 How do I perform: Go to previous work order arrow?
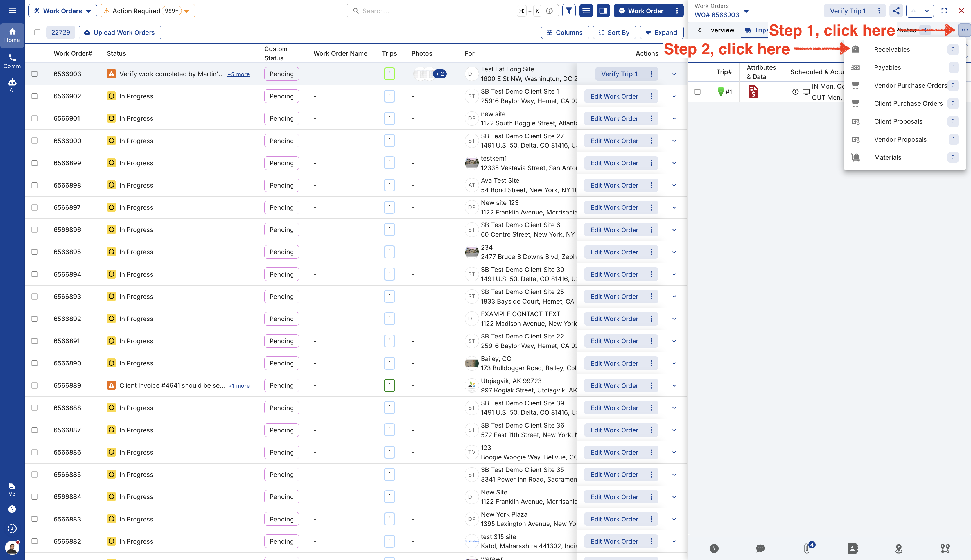[x=913, y=11]
